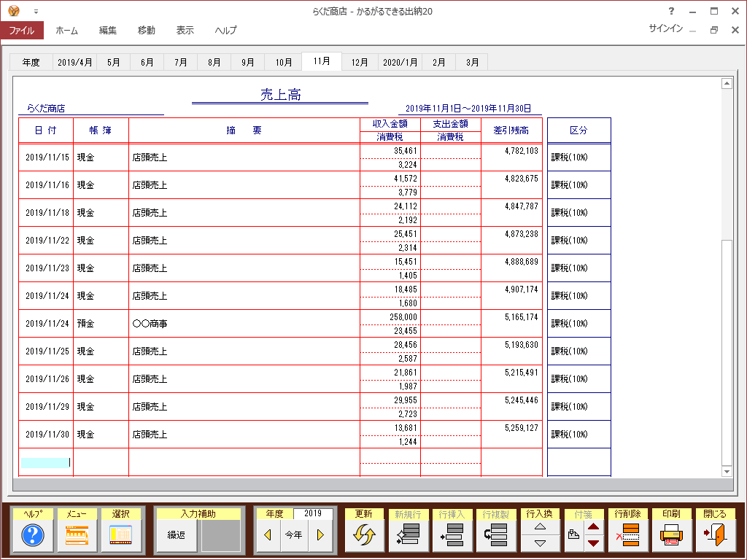The width and height of the screenshot is (747, 560).
Task: Click the empty date input field in last row
Action: click(x=46, y=462)
